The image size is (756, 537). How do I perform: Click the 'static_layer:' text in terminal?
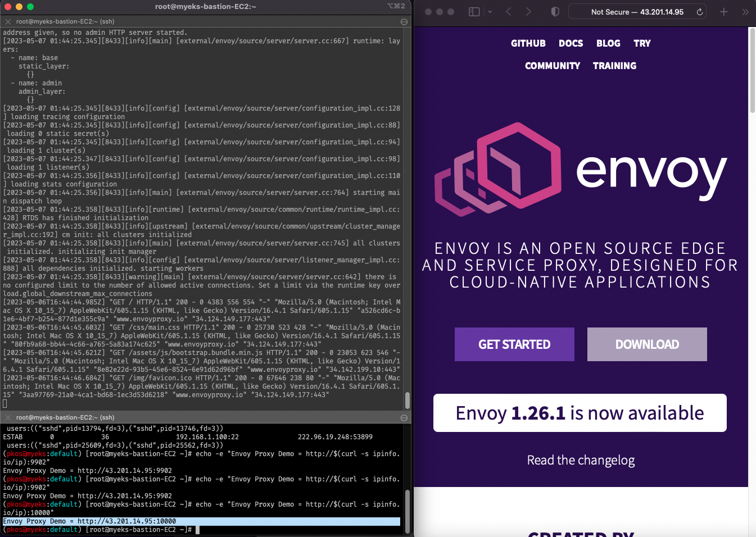44,66
